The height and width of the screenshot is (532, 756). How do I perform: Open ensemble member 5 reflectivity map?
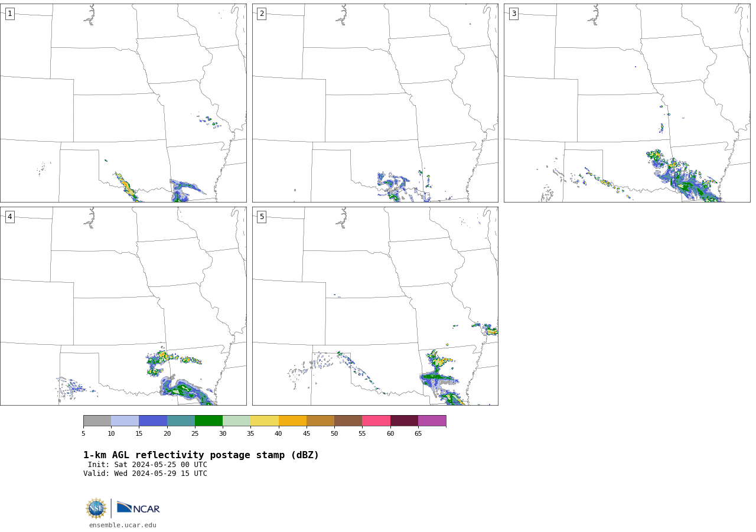(x=375, y=306)
